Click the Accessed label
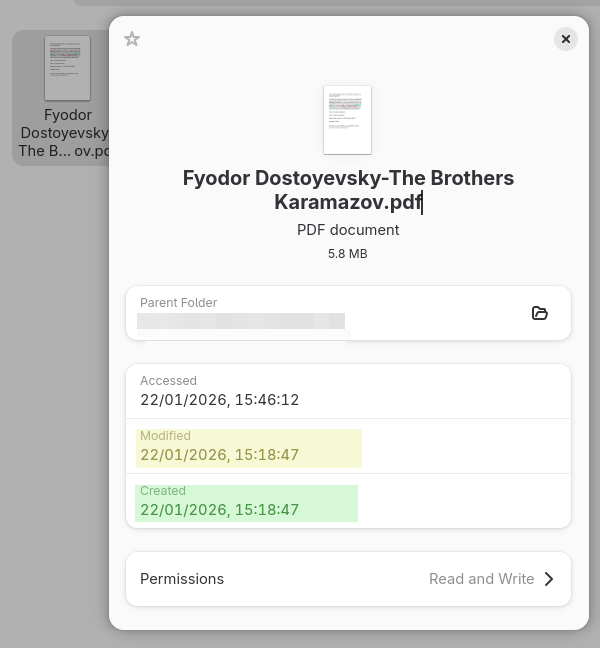Viewport: 600px width, 648px height. click(169, 381)
